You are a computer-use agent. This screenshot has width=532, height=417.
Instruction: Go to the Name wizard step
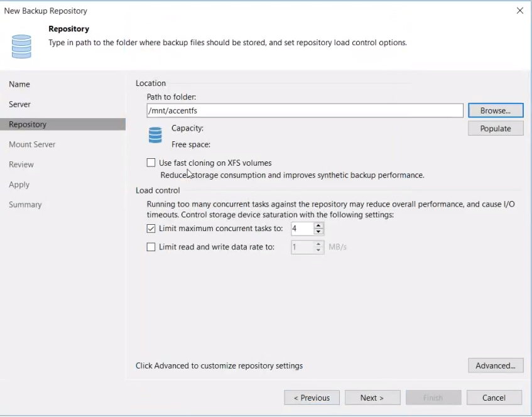click(19, 84)
